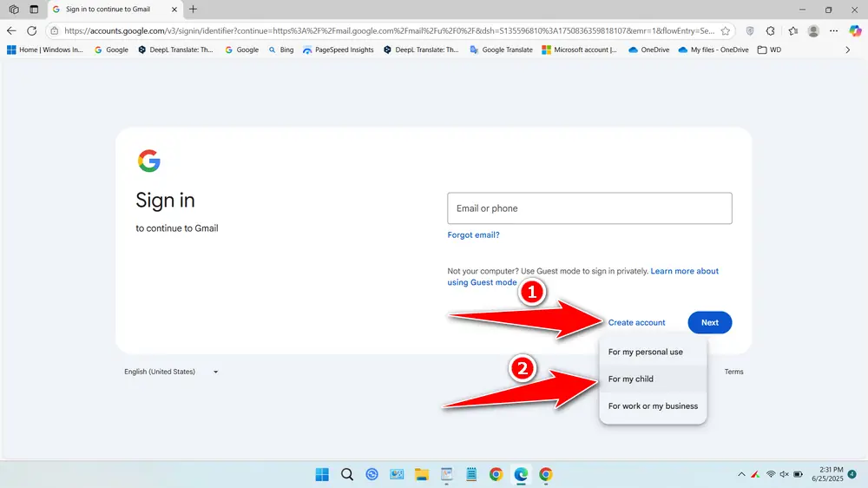
Task: Open a new browser tab
Action: [x=194, y=10]
